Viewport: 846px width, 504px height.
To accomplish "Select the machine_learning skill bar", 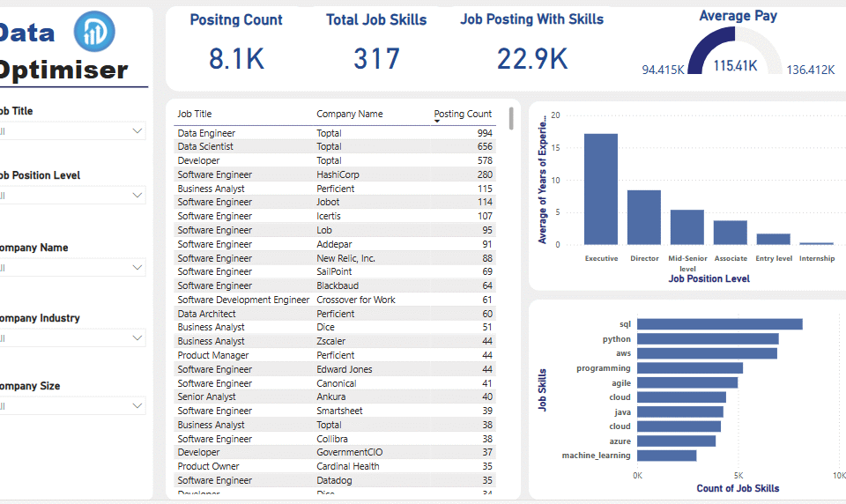I will pyautogui.click(x=666, y=456).
